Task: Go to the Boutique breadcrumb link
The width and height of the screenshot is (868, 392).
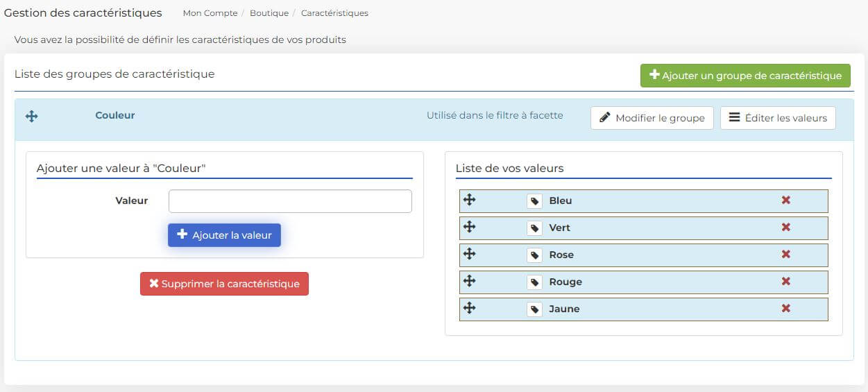Action: [269, 13]
